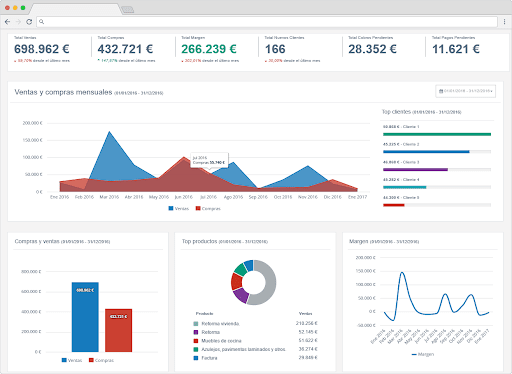The width and height of the screenshot is (512, 374).
Task: Click the green Azulejos pavimentos swatch
Action: tap(196, 349)
